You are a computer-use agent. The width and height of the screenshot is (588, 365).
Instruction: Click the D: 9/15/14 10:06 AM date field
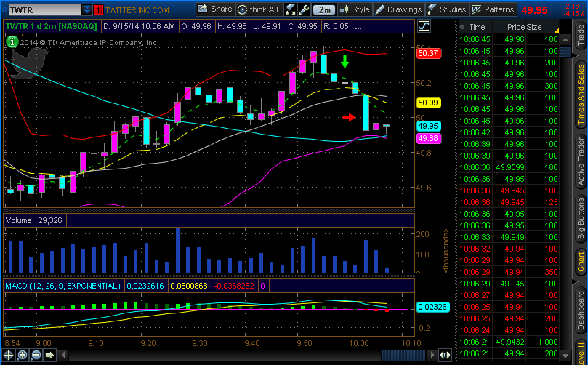tap(139, 27)
